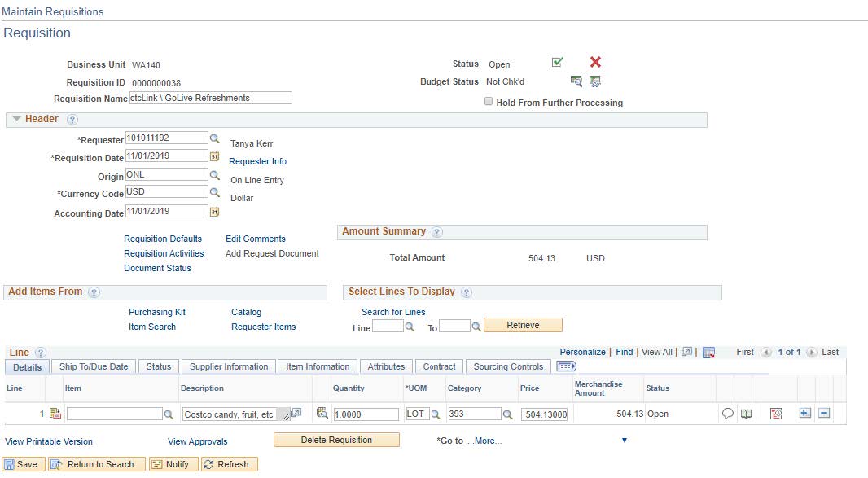Collapse the Header section
868x478 pixels.
(16, 119)
